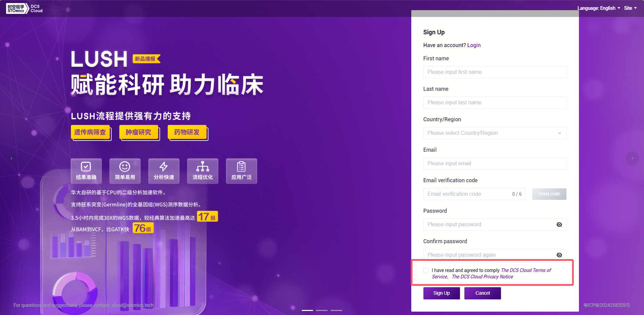Jump to the second carousel slide indicator

(x=322, y=310)
